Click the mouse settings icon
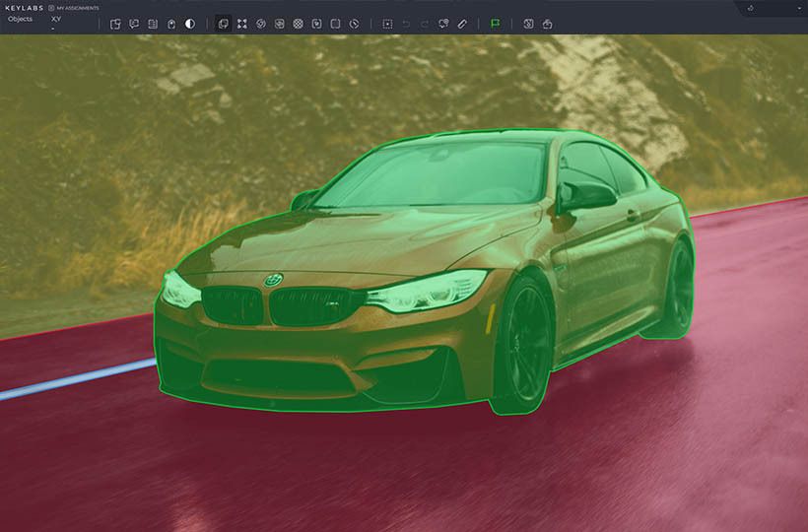The image size is (808, 532). coord(171,24)
